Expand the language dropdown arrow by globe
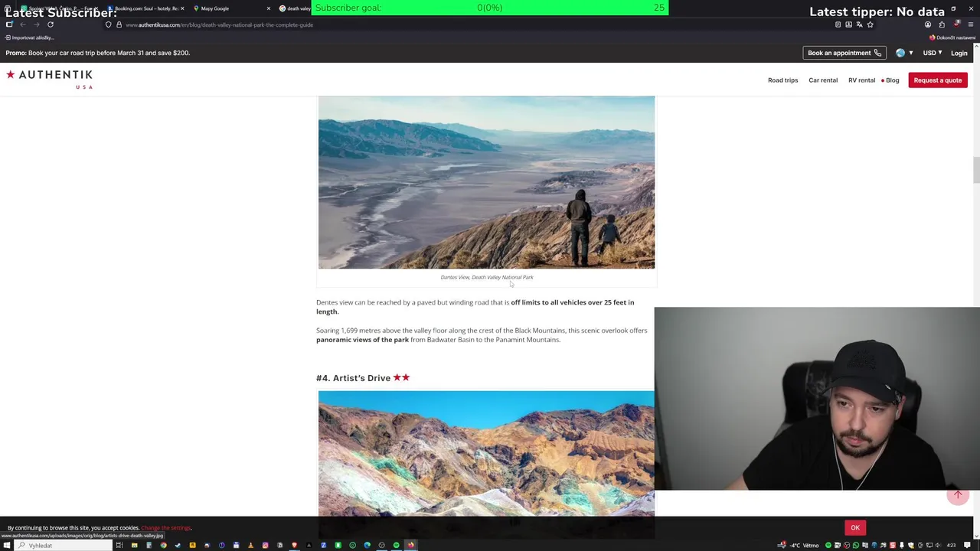This screenshot has height=551, width=980. click(x=910, y=53)
